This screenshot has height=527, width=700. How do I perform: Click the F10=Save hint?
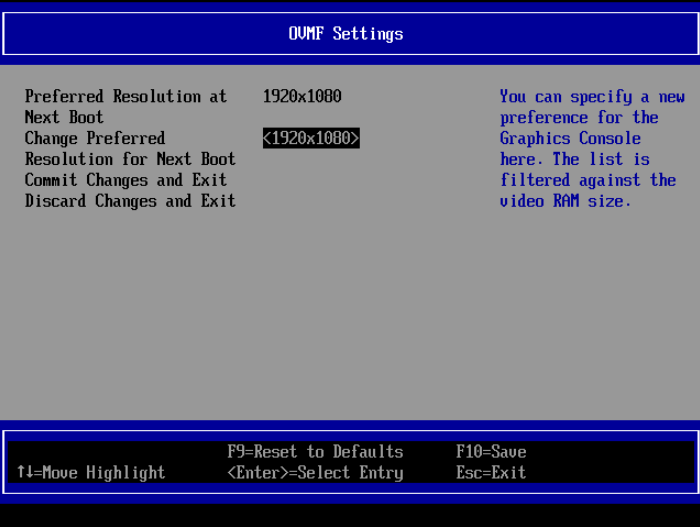[491, 452]
